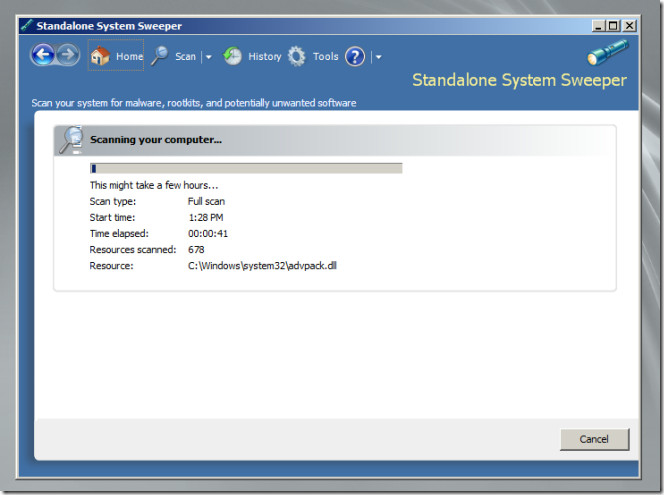
Task: Cancel the running scan
Action: (595, 439)
